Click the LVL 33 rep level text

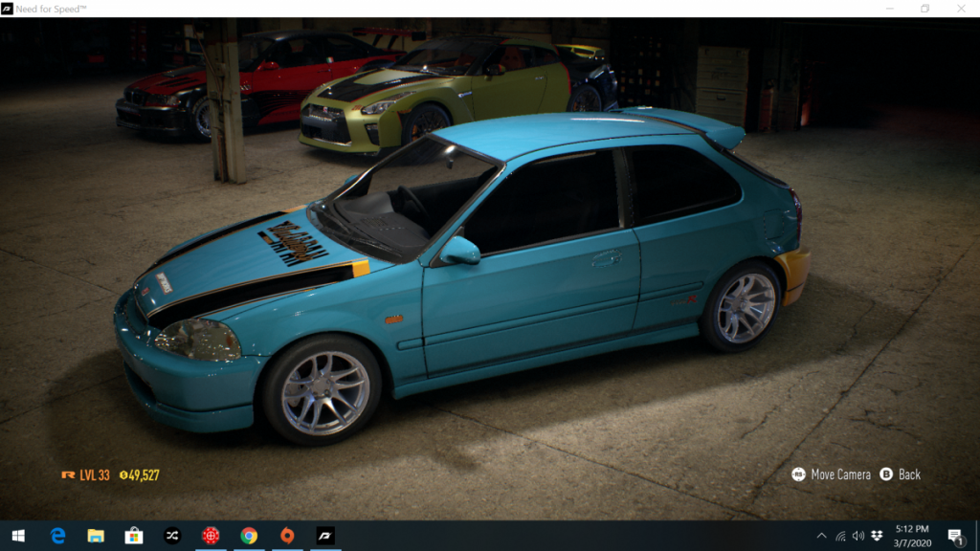[x=95, y=475]
